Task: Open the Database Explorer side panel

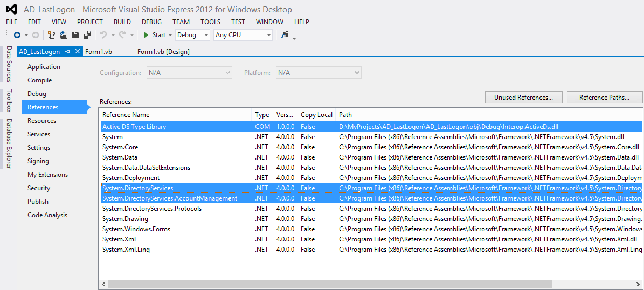Action: click(x=9, y=143)
